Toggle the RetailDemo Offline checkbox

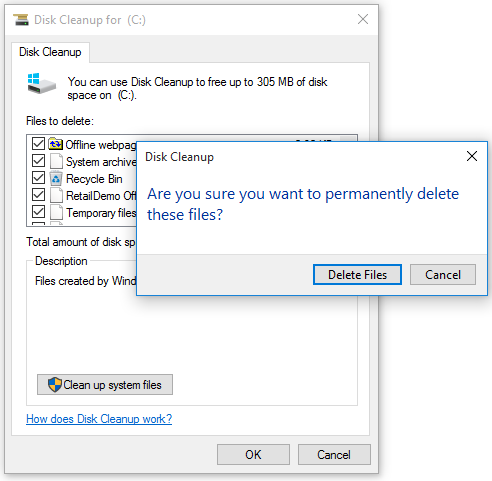38,195
